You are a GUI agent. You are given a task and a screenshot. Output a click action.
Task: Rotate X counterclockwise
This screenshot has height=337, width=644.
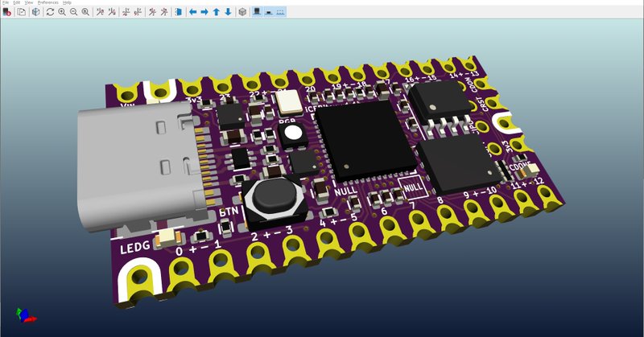pos(112,12)
